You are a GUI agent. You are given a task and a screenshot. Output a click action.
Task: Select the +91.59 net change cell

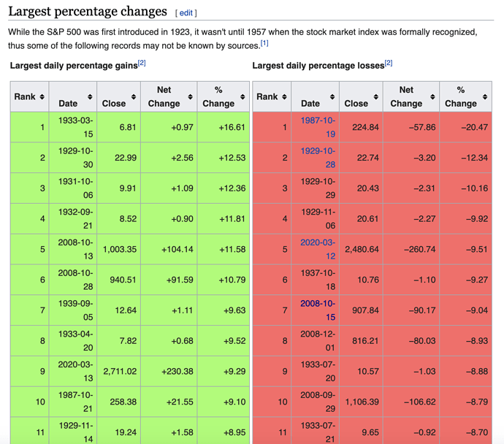pyautogui.click(x=169, y=280)
